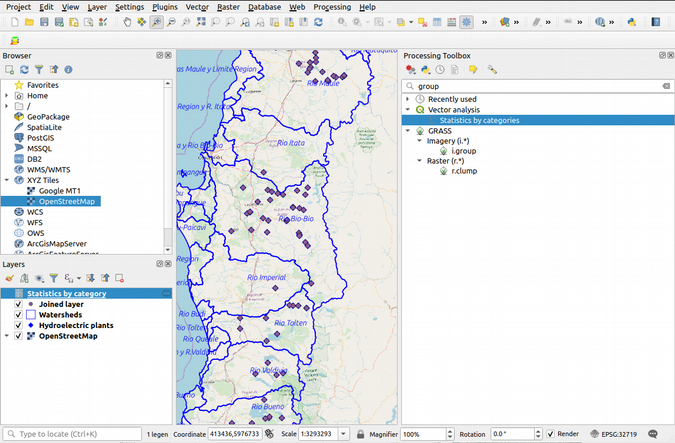The image size is (675, 443).
Task: Uncheck the Watersheds layer checkbox
Action: [19, 315]
